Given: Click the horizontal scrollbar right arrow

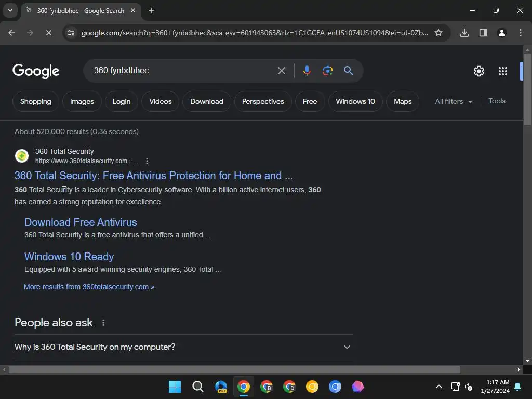Looking at the screenshot, I should (x=519, y=369).
